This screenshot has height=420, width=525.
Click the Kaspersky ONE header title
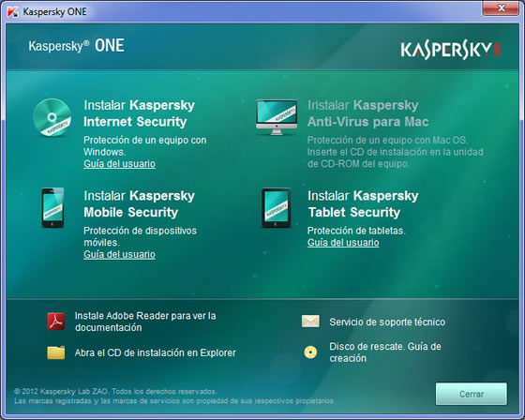(x=76, y=46)
